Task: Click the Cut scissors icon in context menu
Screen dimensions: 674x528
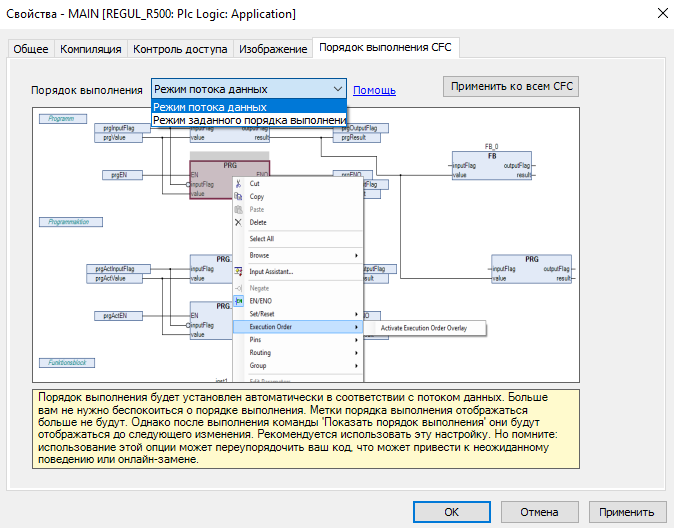Action: tap(238, 184)
